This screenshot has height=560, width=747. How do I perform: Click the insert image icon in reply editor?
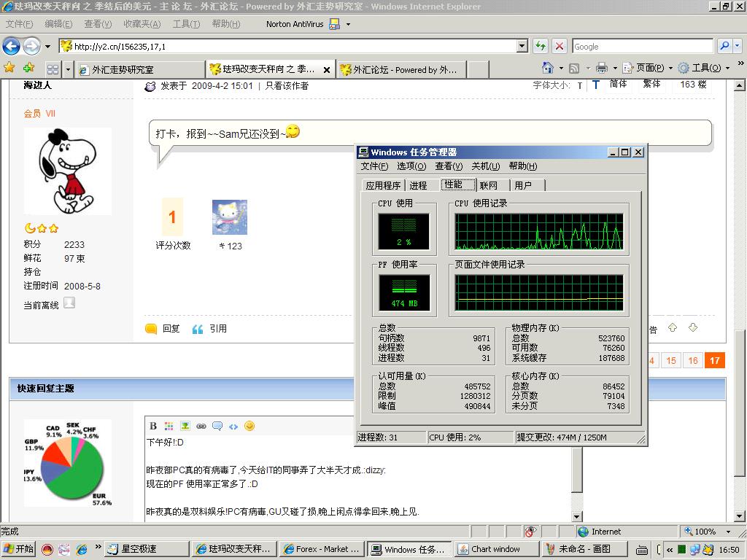(x=185, y=426)
